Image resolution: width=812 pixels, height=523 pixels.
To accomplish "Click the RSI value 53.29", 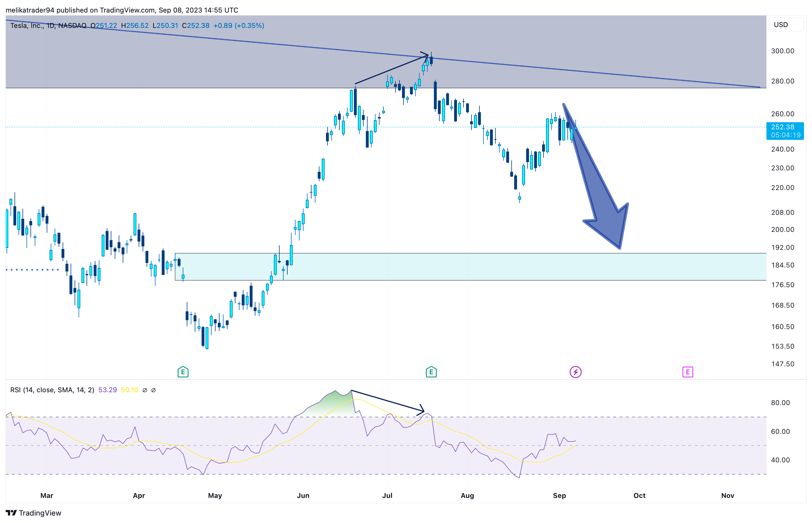I will [x=108, y=390].
